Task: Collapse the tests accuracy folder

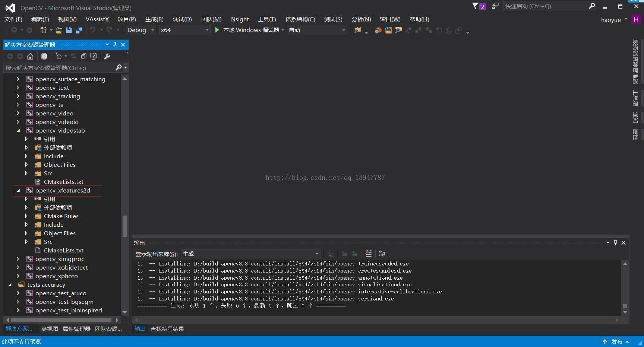Action: tap(10, 285)
